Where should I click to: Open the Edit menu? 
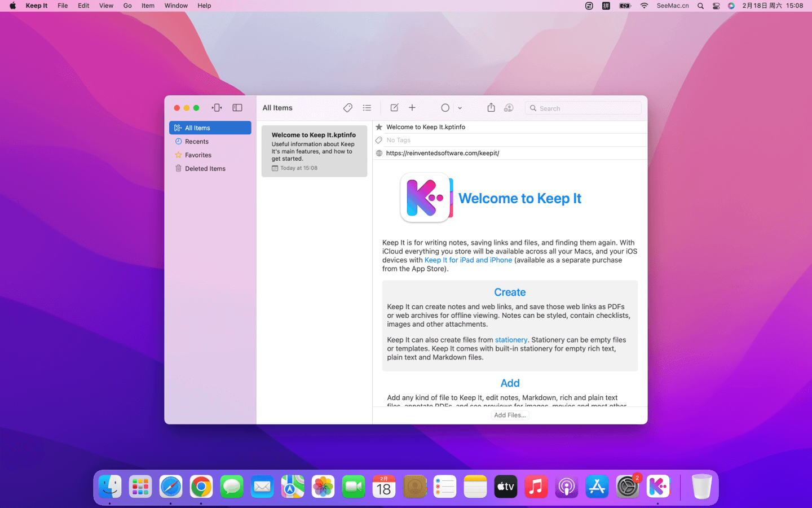coord(83,6)
